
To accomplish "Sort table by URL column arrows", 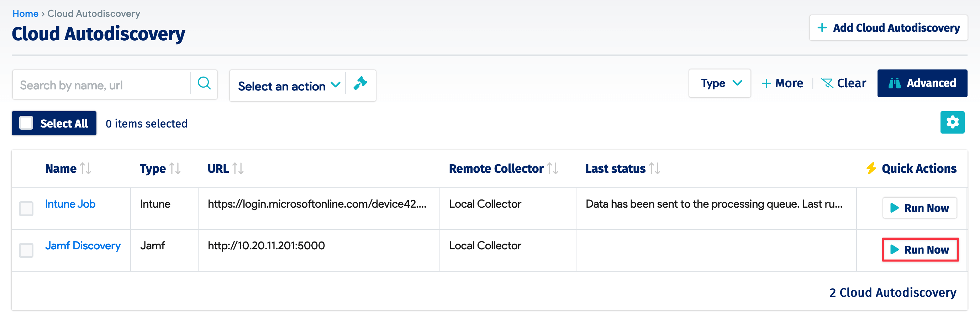I will point(238,168).
